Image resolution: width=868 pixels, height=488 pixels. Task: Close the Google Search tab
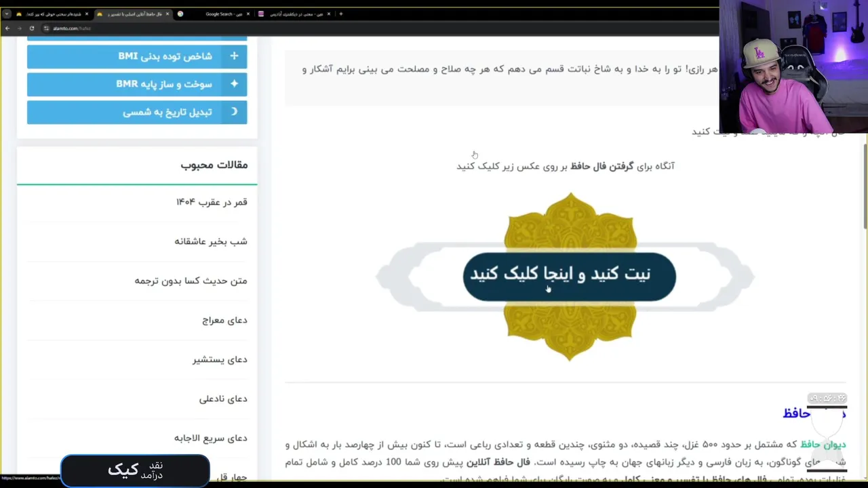pyautogui.click(x=249, y=14)
